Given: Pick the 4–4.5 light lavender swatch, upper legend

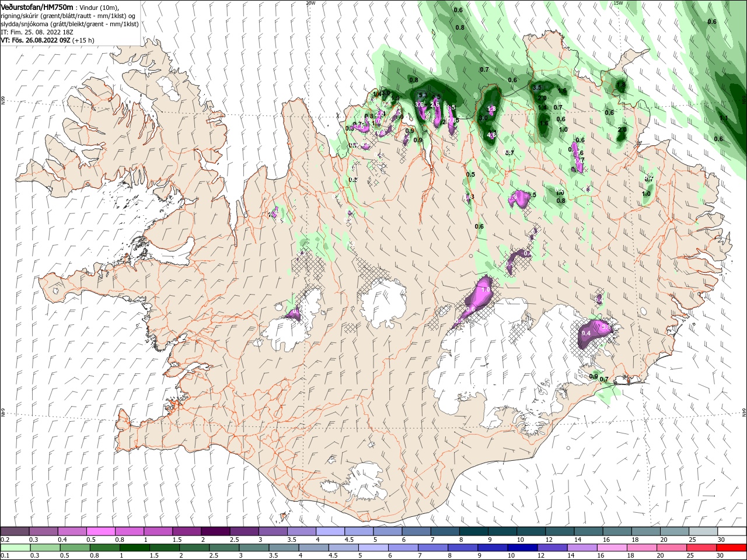Looking at the screenshot, I should point(330,531).
